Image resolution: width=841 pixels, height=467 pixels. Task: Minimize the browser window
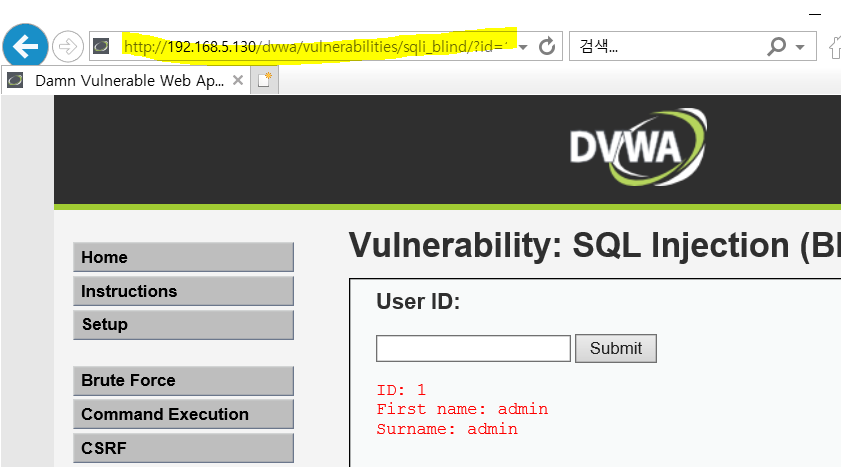point(815,14)
